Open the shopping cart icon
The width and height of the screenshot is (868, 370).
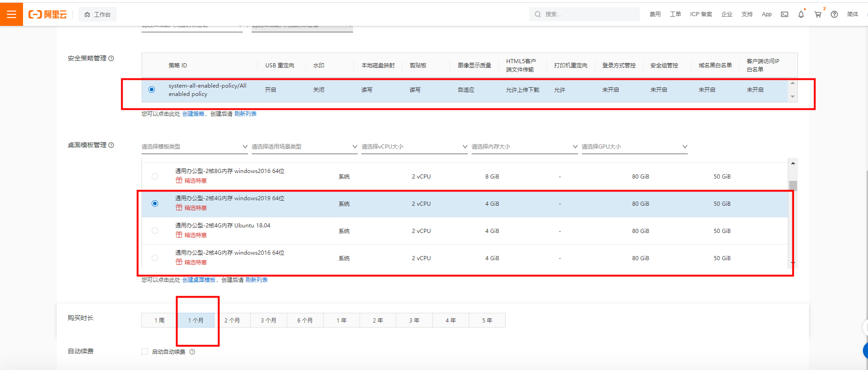pyautogui.click(x=818, y=14)
